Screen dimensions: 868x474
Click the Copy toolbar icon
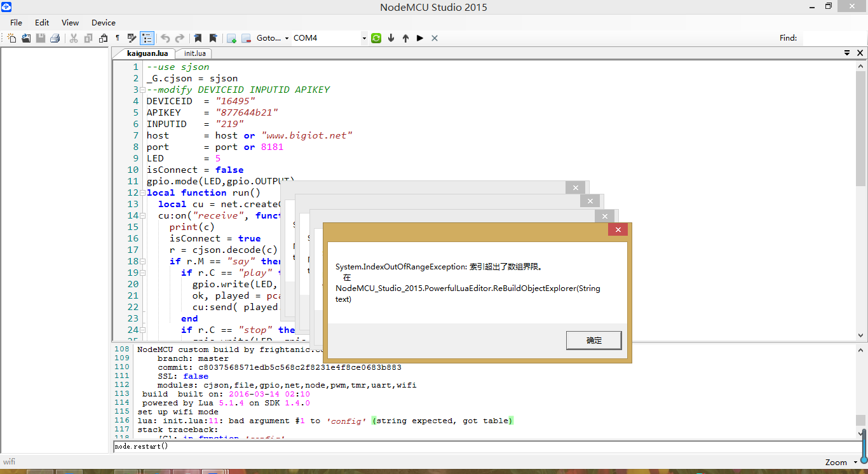pyautogui.click(x=88, y=38)
